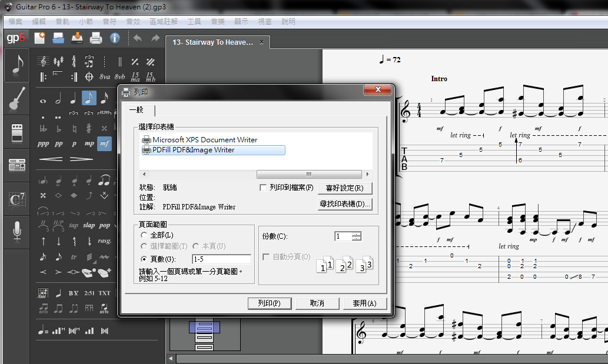The width and height of the screenshot is (608, 364).
Task: Apply the flat accidental
Action: [x=58, y=128]
